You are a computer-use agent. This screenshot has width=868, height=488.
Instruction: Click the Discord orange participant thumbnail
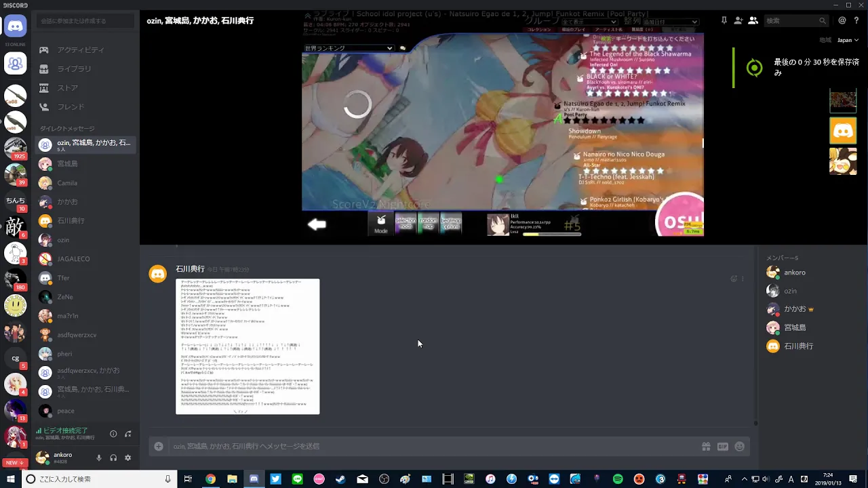pyautogui.click(x=843, y=131)
